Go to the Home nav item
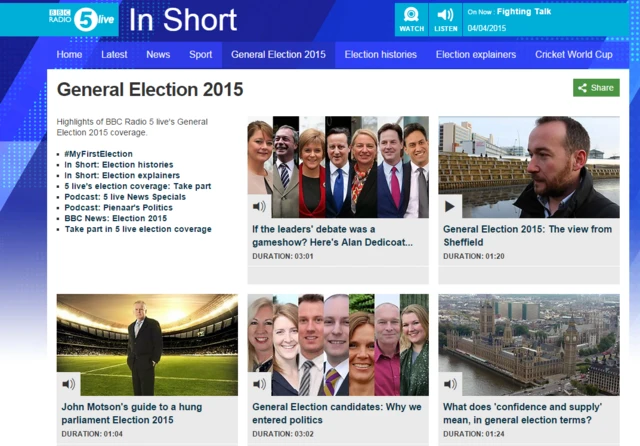Viewport: 640px width, 446px height. [x=69, y=54]
